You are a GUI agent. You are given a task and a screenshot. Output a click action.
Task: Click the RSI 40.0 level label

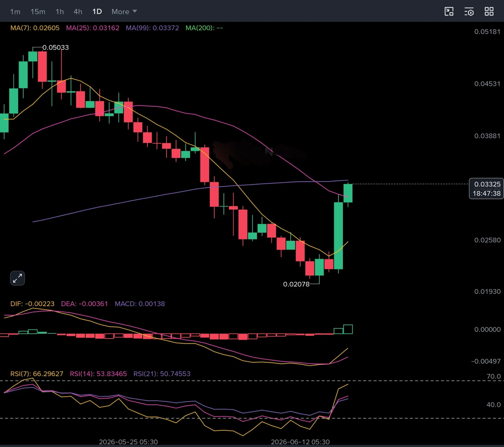coord(493,405)
